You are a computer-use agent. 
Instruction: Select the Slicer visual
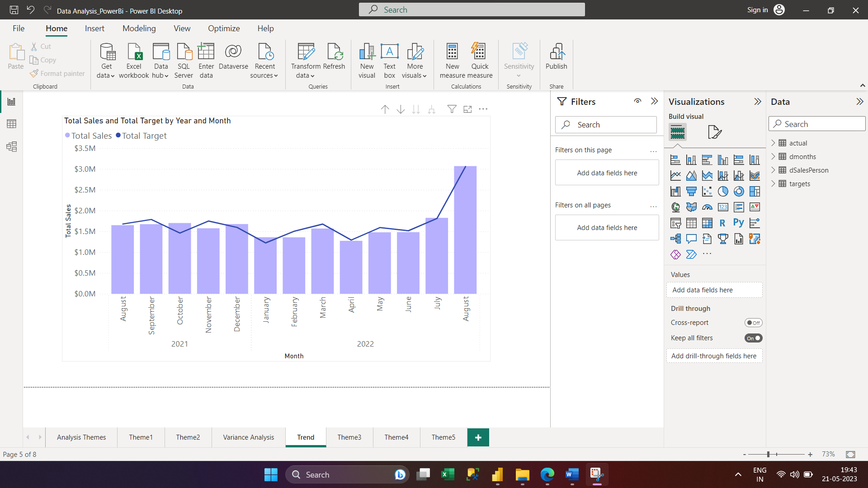click(x=675, y=223)
